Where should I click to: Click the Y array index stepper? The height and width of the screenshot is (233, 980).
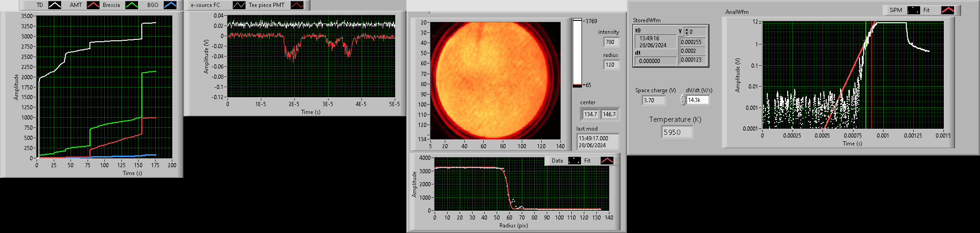point(686,31)
